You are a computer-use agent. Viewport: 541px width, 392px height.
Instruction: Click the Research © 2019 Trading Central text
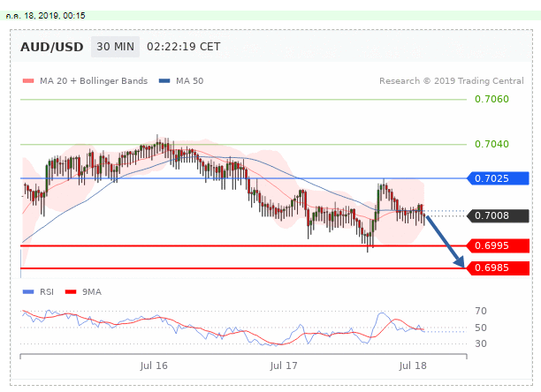452,81
